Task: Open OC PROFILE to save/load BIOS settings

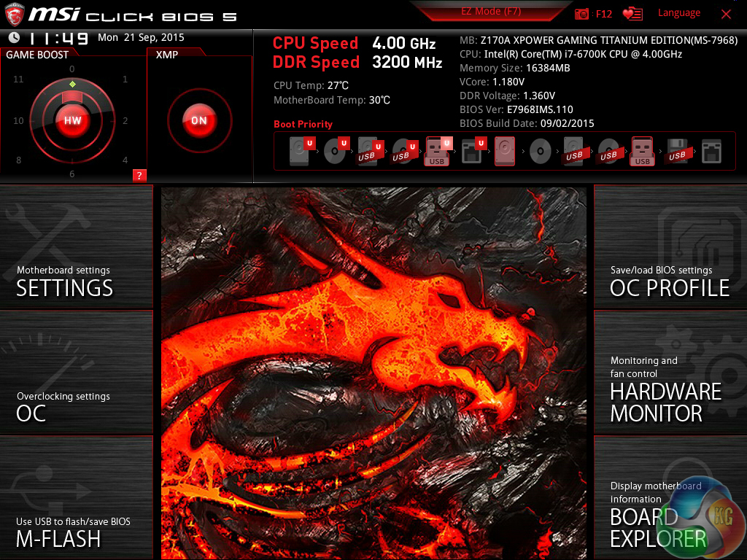Action: tap(670, 246)
